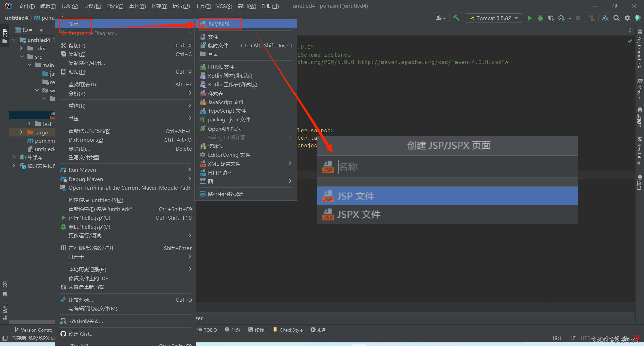Open the Key Promoter X side panel
Image resolution: width=644 pixels, height=346 pixels.
point(640,49)
